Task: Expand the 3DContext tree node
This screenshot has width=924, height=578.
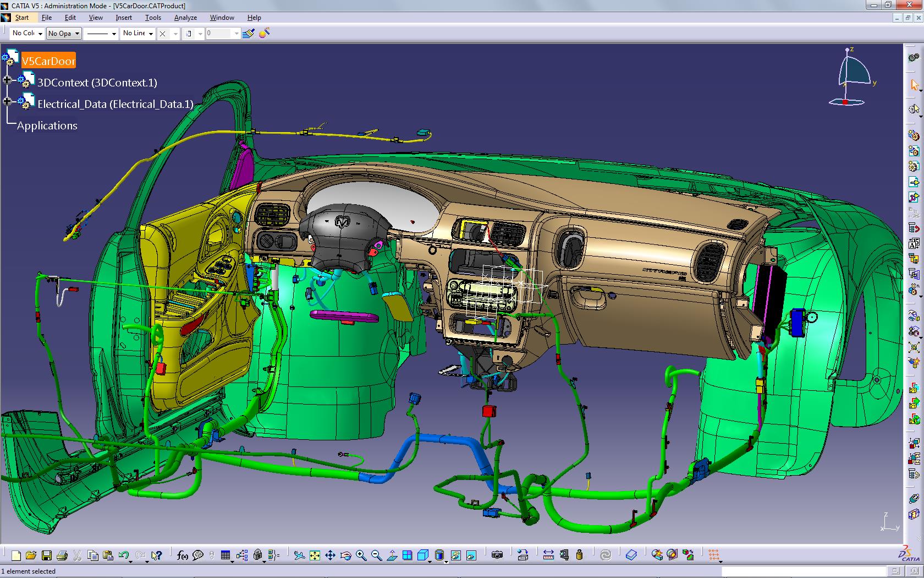Action: point(8,80)
